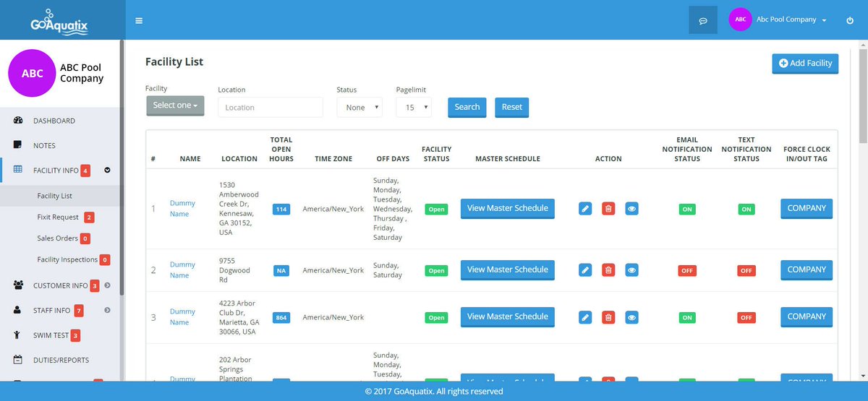View the 4223 Arbor Club Dr facility details

click(631, 317)
